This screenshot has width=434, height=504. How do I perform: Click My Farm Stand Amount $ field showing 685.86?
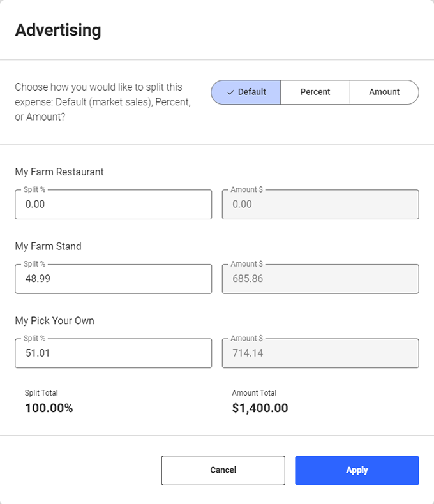320,279
